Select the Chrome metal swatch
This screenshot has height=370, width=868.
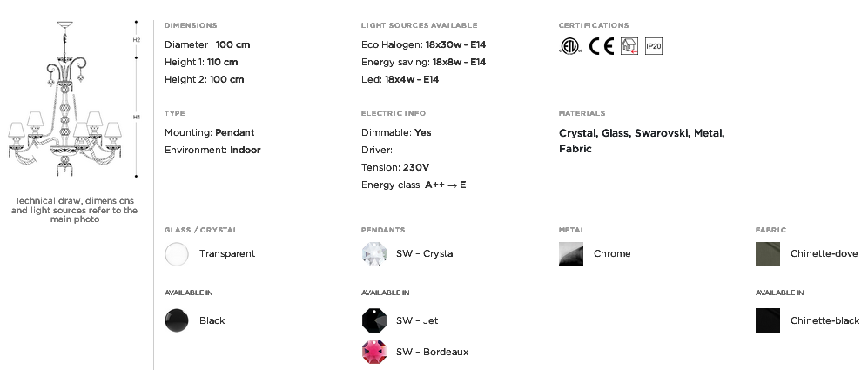tap(571, 254)
